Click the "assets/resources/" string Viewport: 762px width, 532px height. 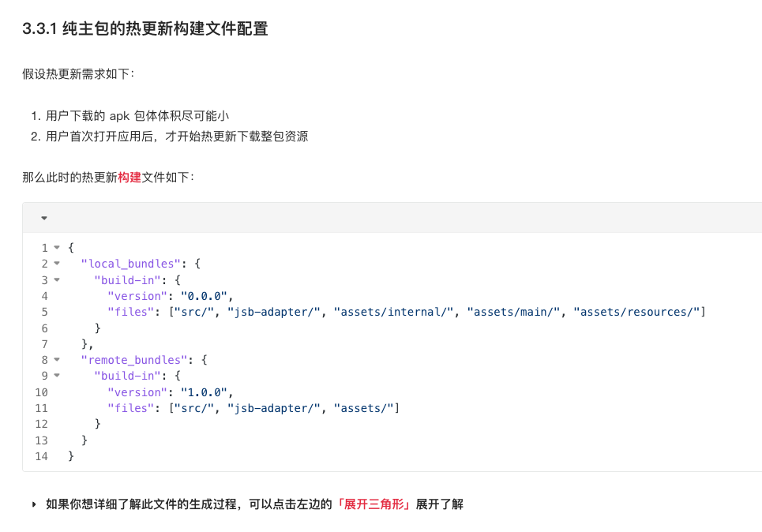click(639, 312)
